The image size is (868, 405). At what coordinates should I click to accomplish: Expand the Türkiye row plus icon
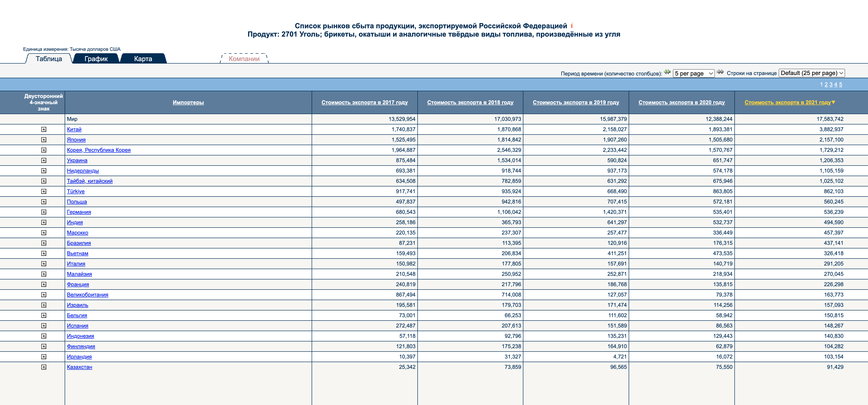(x=44, y=192)
